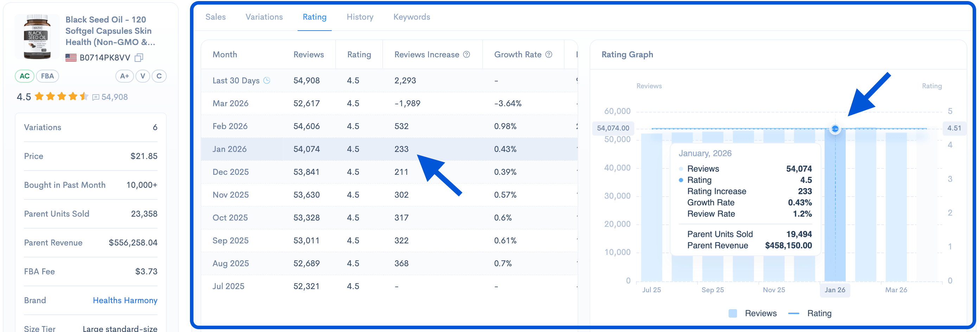The image size is (980, 332).
Task: Click the Jan 26 graph data point
Action: click(835, 129)
